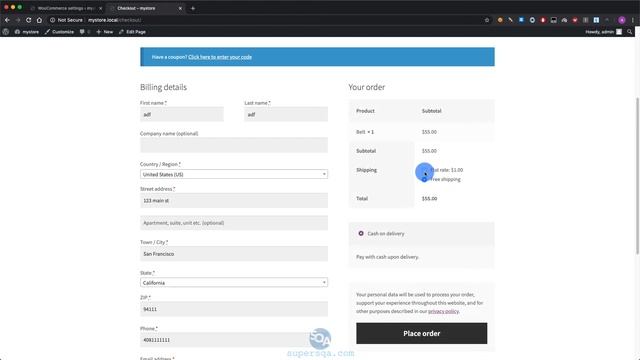Open the browser home page icon
Screen dimensions: 640x360
coord(39,20)
